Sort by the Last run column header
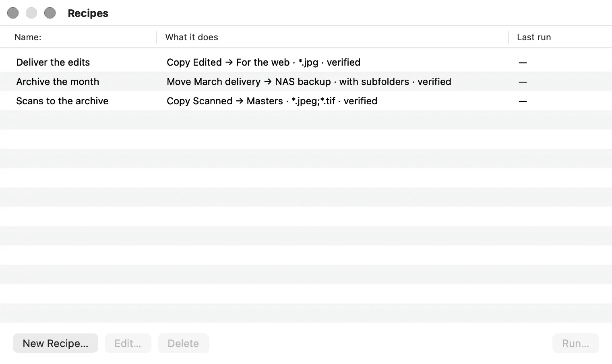 point(560,37)
